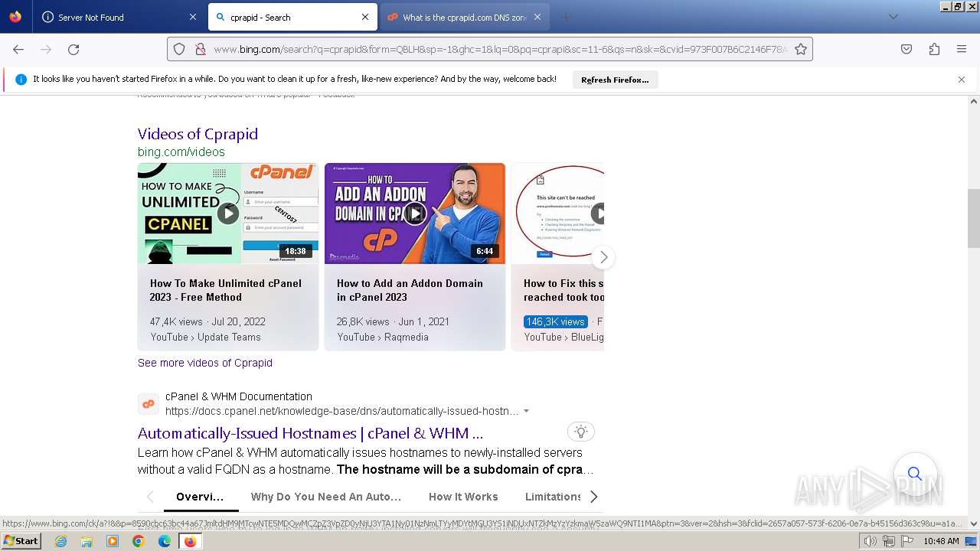Go back to the previous page
This screenshot has height=551, width=980.
[18, 49]
